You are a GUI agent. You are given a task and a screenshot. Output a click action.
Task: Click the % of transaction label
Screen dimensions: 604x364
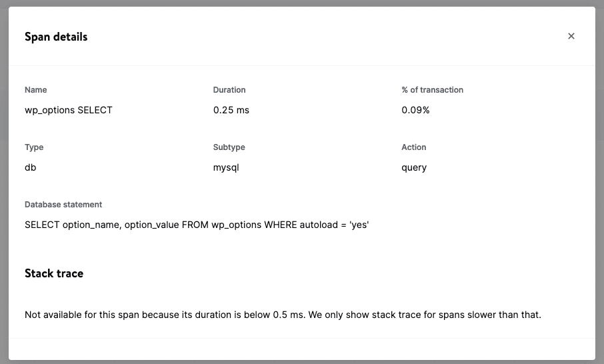[432, 90]
